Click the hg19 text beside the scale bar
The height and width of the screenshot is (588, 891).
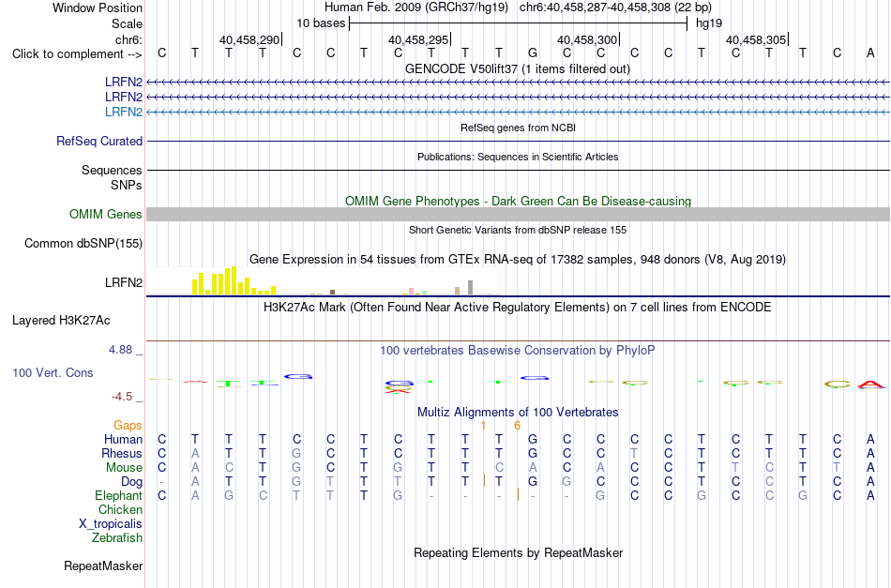tap(709, 23)
